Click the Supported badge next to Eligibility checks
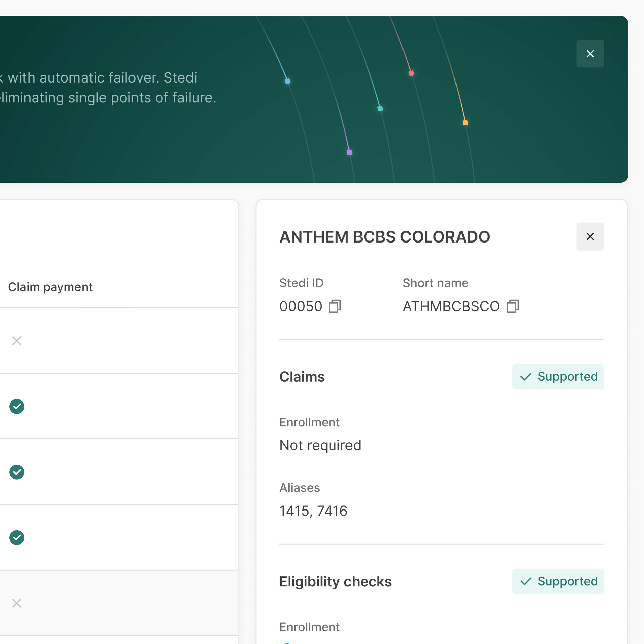 [x=557, y=581]
